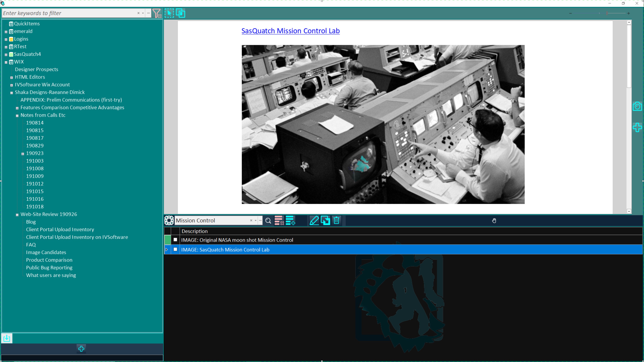
Task: Click the trash delete icon in lower toolbar
Action: [337, 221]
